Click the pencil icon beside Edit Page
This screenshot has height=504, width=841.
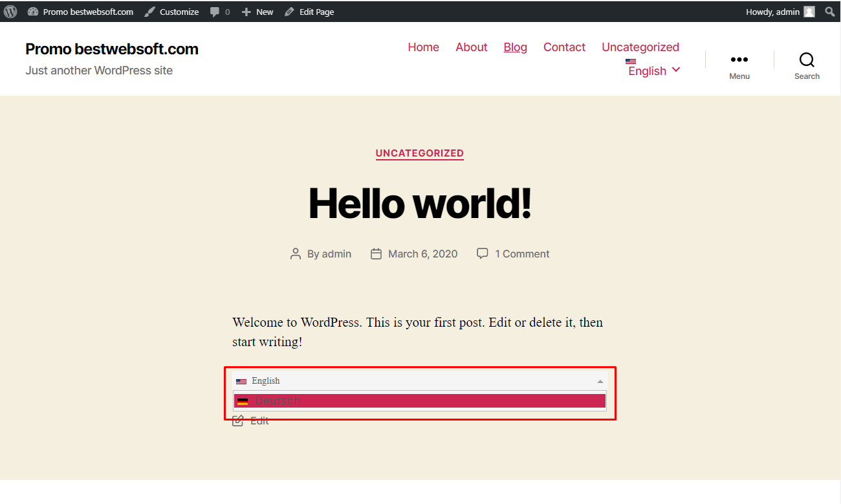(x=289, y=12)
